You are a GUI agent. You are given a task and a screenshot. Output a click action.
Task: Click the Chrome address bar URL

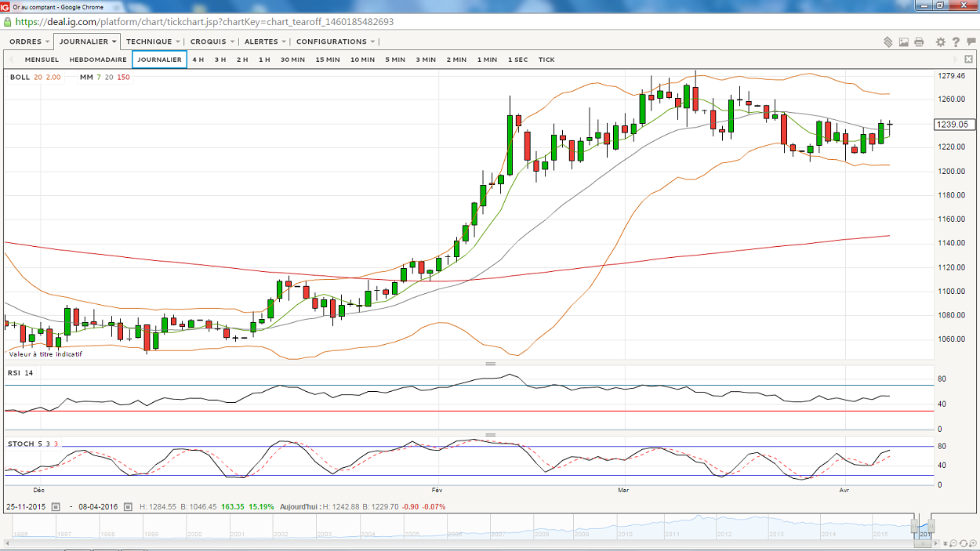point(204,22)
